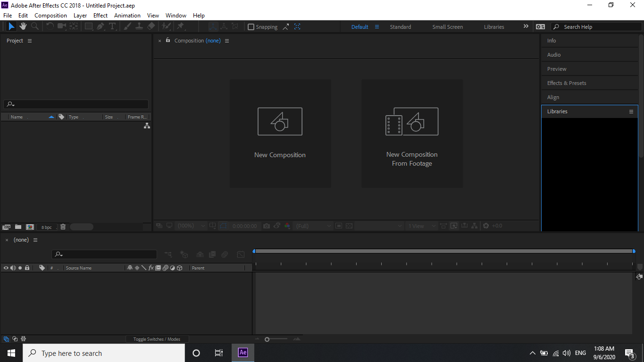This screenshot has height=362, width=644.
Task: Toggle the 8 bpc project color depth
Action: tap(47, 227)
